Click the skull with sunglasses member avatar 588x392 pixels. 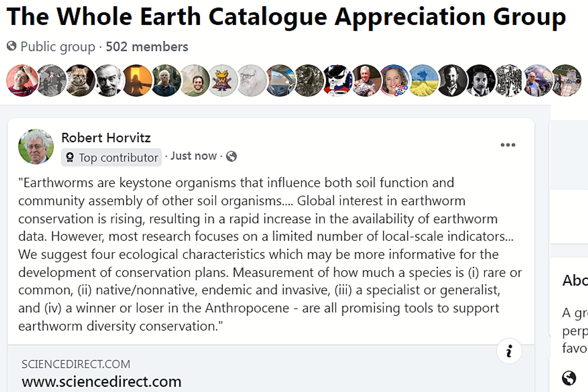[337, 81]
